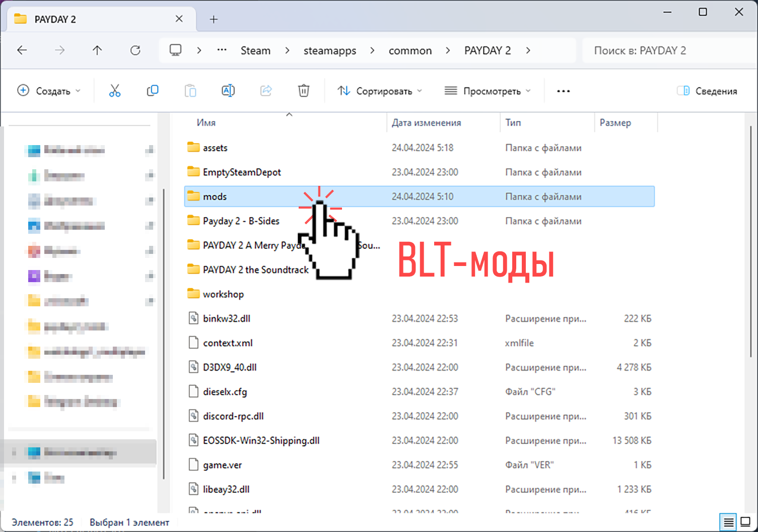Navigate to Steam in breadcrumb path
This screenshot has width=758, height=532.
coord(255,50)
